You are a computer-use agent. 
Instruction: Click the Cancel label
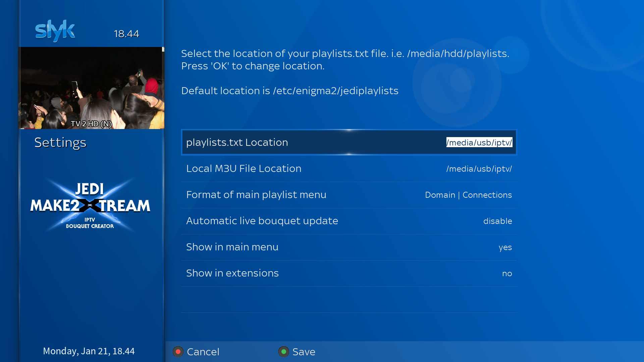[203, 352]
